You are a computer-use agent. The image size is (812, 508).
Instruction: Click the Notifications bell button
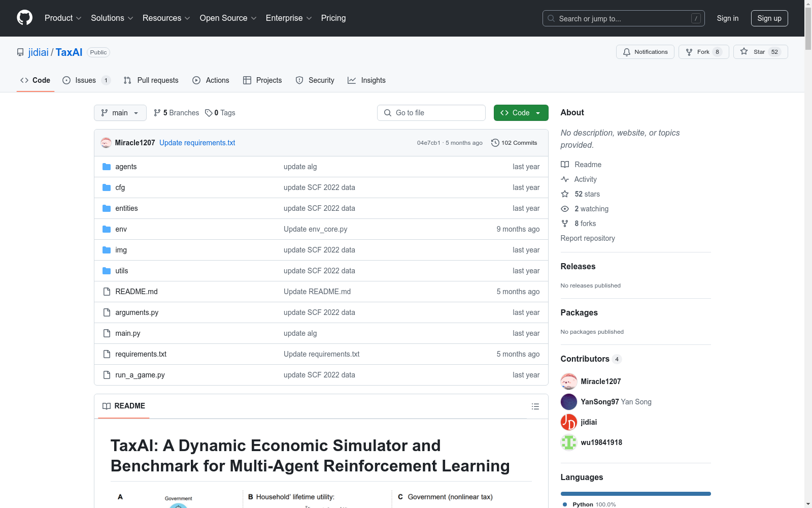tap(645, 52)
